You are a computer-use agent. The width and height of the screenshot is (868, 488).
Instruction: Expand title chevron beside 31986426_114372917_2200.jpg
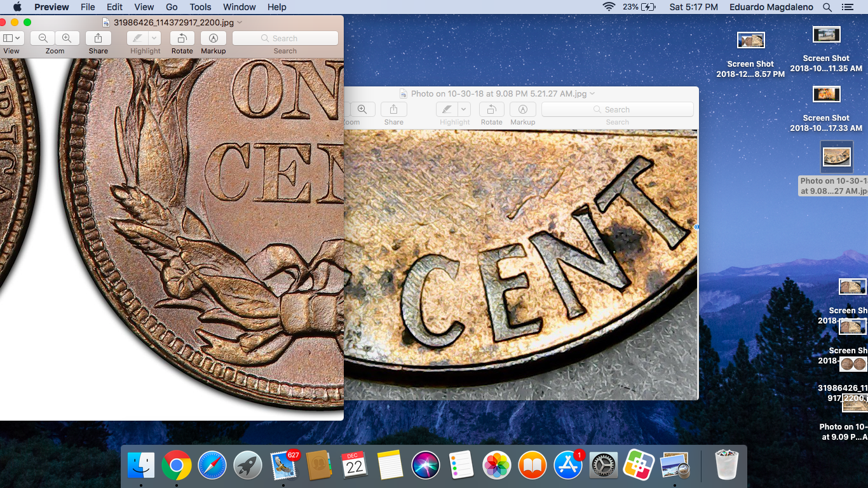point(240,23)
